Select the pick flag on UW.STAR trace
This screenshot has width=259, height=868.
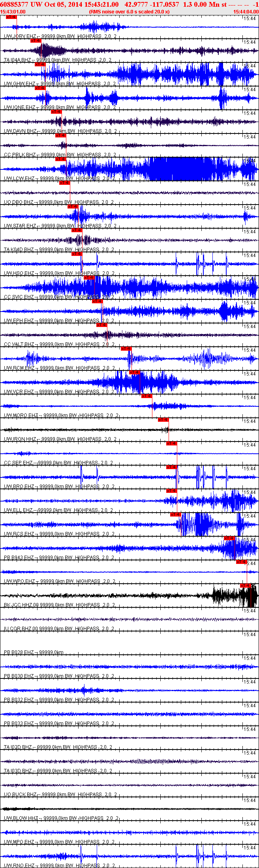[73, 207]
